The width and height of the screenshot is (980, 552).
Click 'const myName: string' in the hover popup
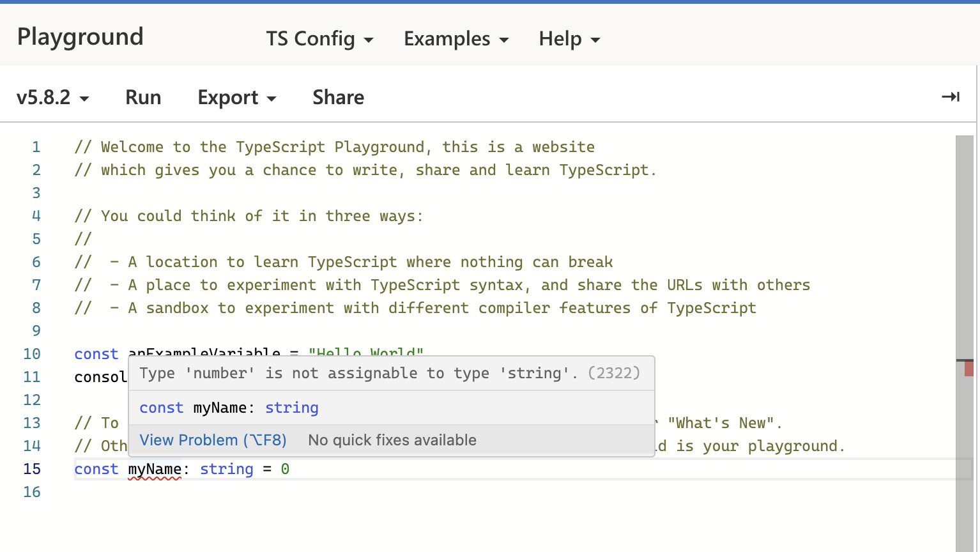[229, 408]
